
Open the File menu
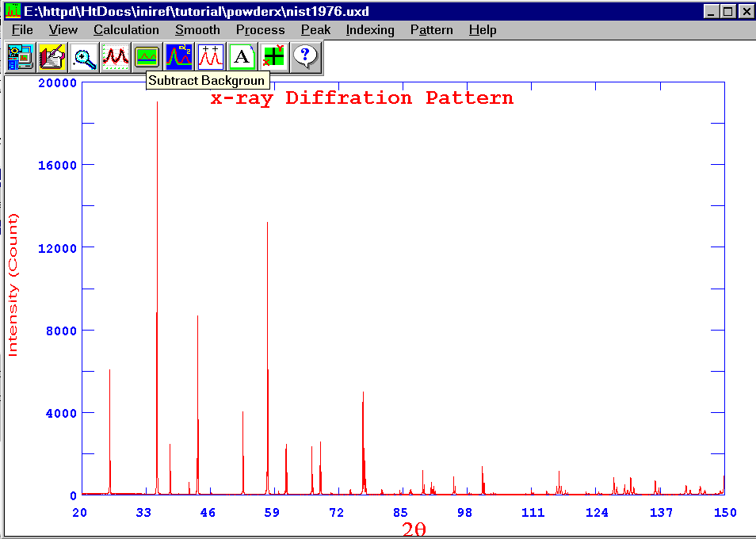pyautogui.click(x=22, y=30)
